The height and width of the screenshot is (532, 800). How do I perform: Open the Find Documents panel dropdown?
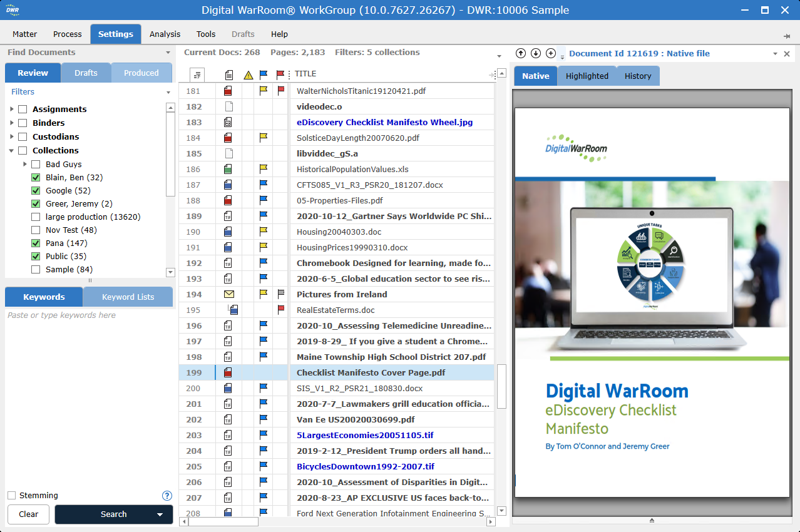coord(168,53)
